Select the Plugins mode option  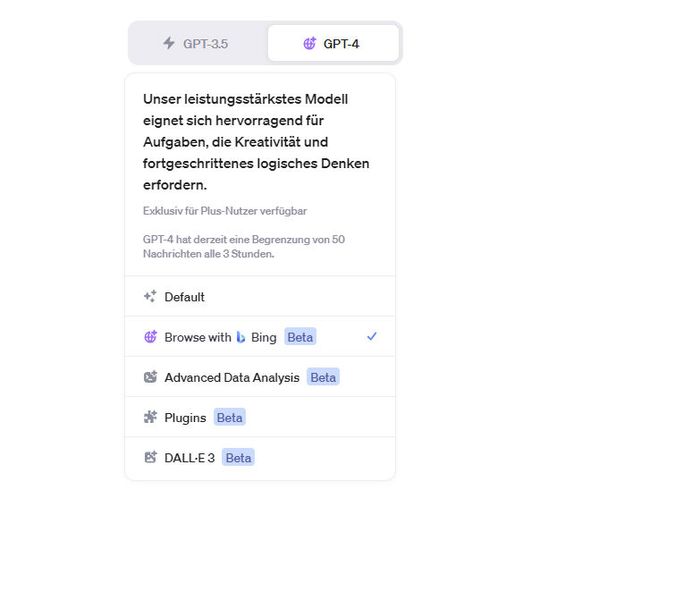coord(185,417)
